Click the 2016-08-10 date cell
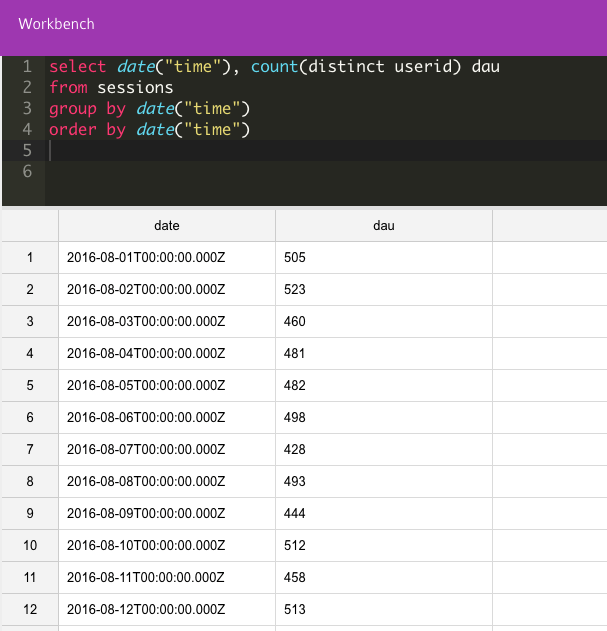607x631 pixels. tap(147, 546)
